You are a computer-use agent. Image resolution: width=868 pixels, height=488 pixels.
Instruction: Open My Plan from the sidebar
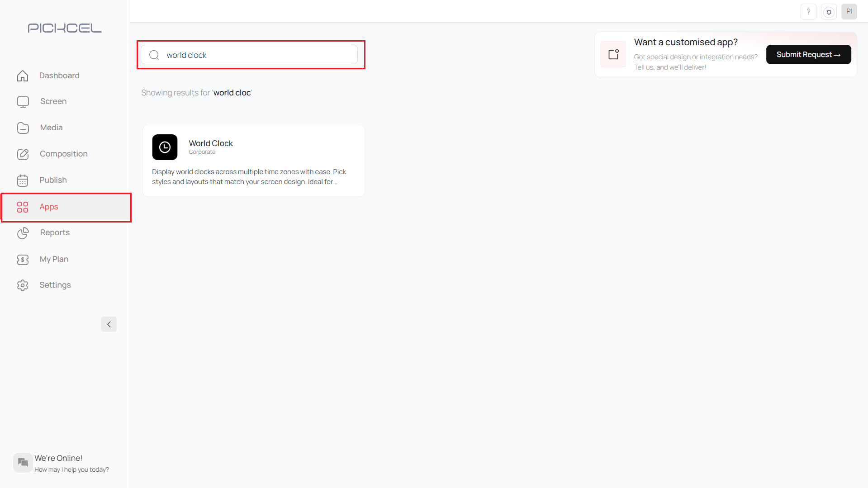point(54,259)
